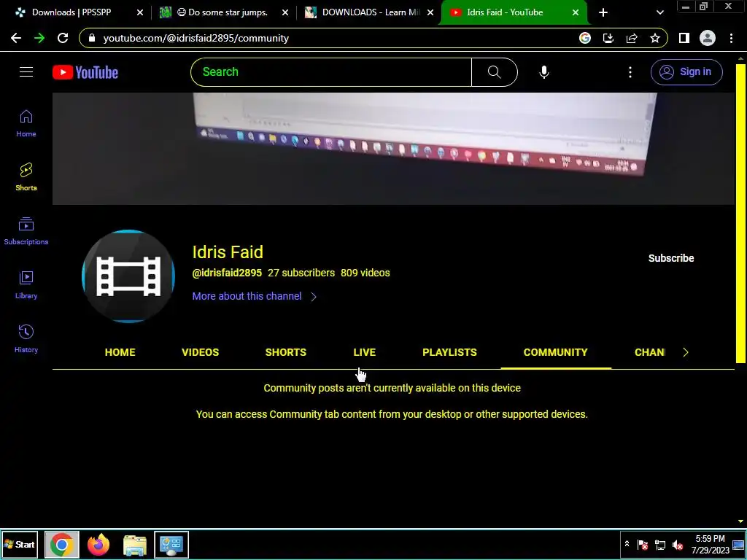
Task: Toggle the browser side panel icon
Action: 684,38
